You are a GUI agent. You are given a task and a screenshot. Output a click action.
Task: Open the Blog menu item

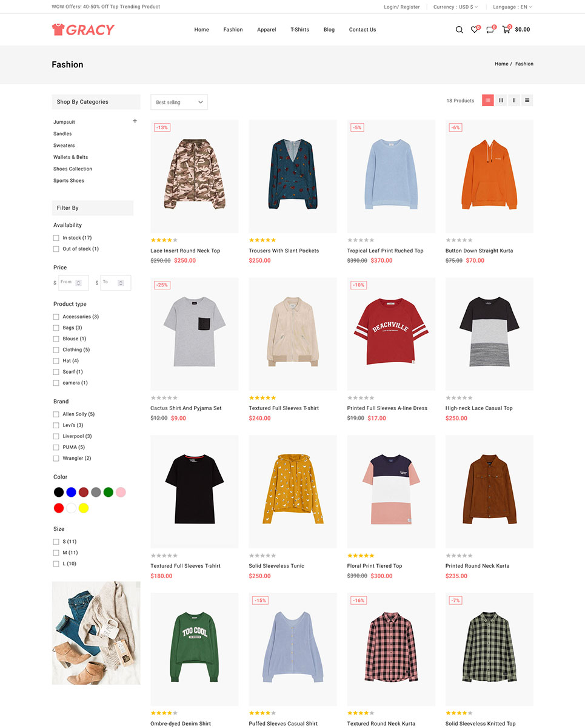point(329,30)
